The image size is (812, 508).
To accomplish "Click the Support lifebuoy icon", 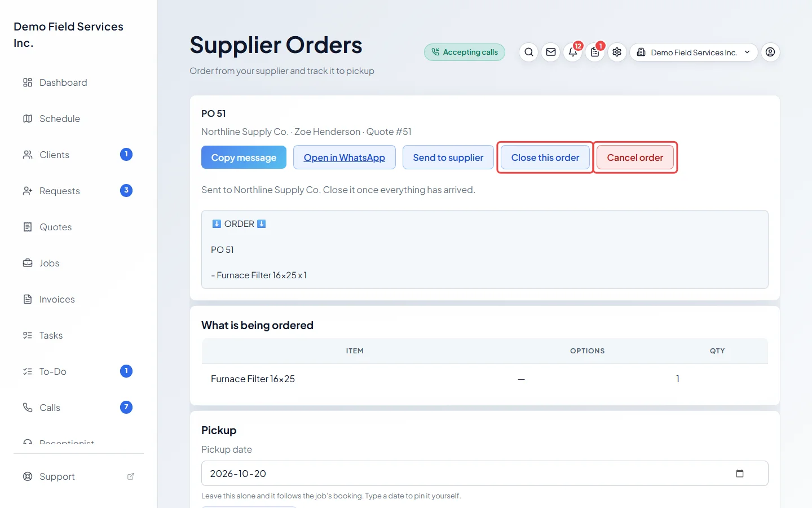I will pos(28,476).
